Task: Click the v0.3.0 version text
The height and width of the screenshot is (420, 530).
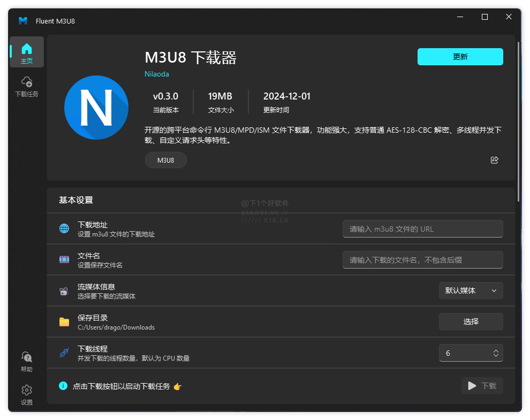Action: [x=165, y=96]
